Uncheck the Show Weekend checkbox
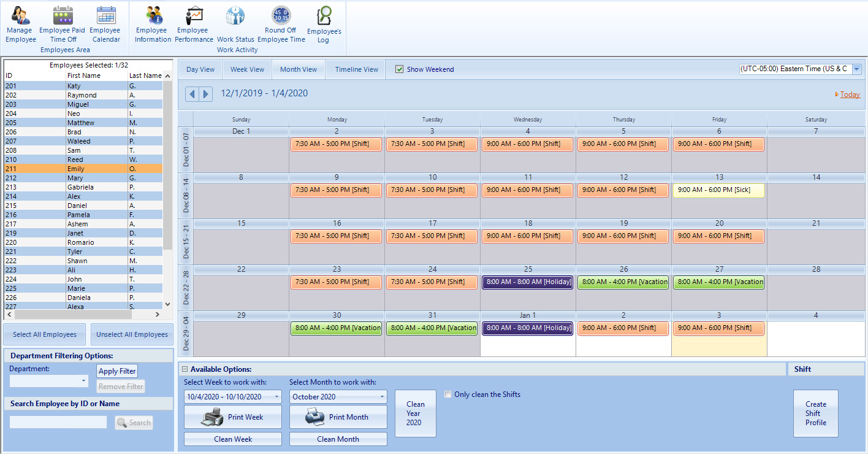 click(x=400, y=69)
